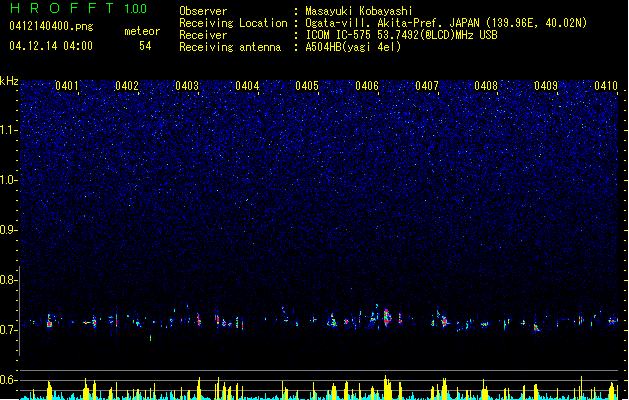Click the 0.6 kHz axis label
629x400 pixels.
click(x=9, y=380)
